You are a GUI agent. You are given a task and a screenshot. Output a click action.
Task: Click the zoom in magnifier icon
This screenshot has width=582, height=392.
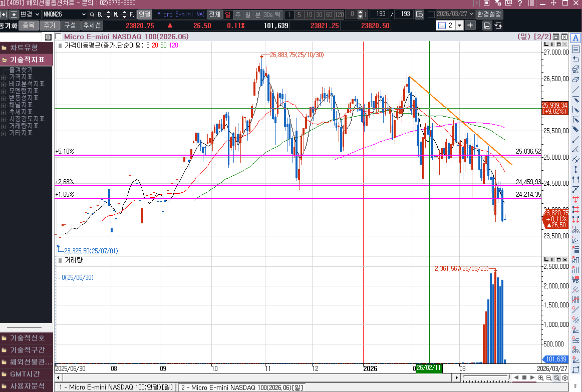click(x=541, y=377)
